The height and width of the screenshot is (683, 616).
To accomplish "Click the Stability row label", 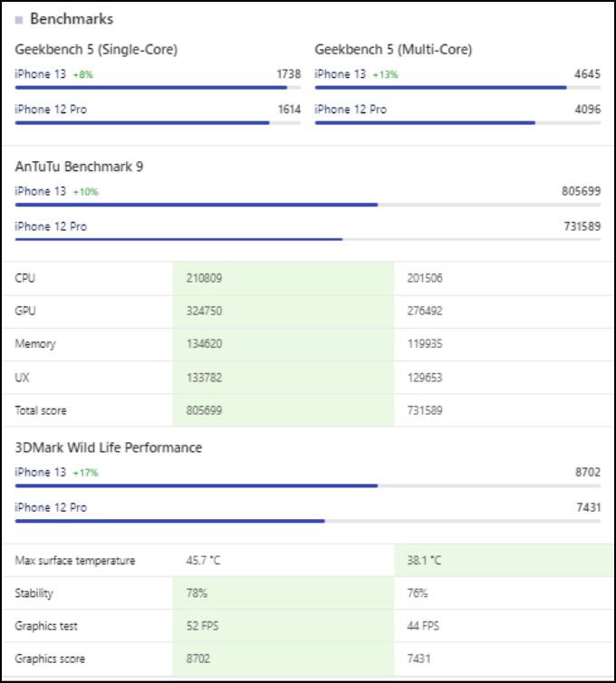I will click(x=34, y=593).
